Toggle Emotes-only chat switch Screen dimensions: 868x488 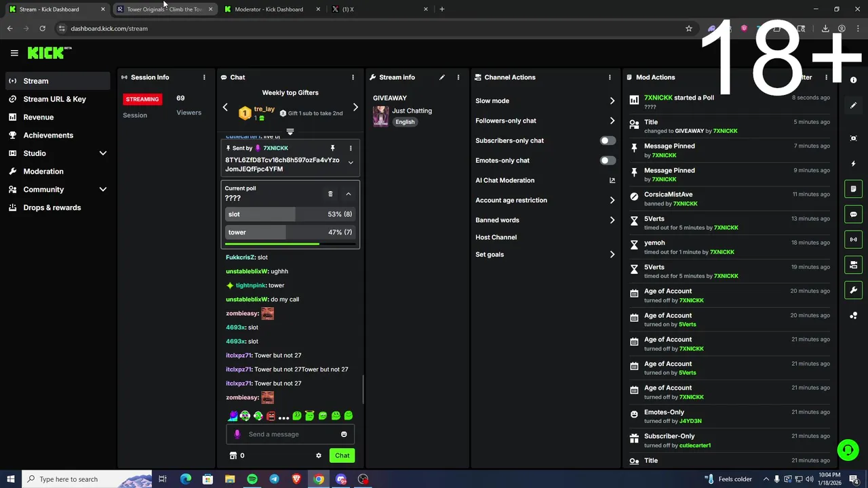608,161
